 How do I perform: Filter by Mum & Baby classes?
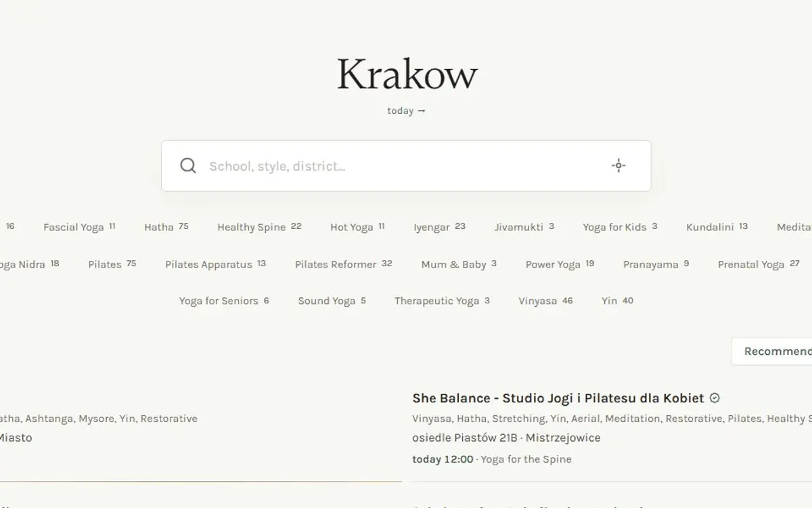click(459, 264)
